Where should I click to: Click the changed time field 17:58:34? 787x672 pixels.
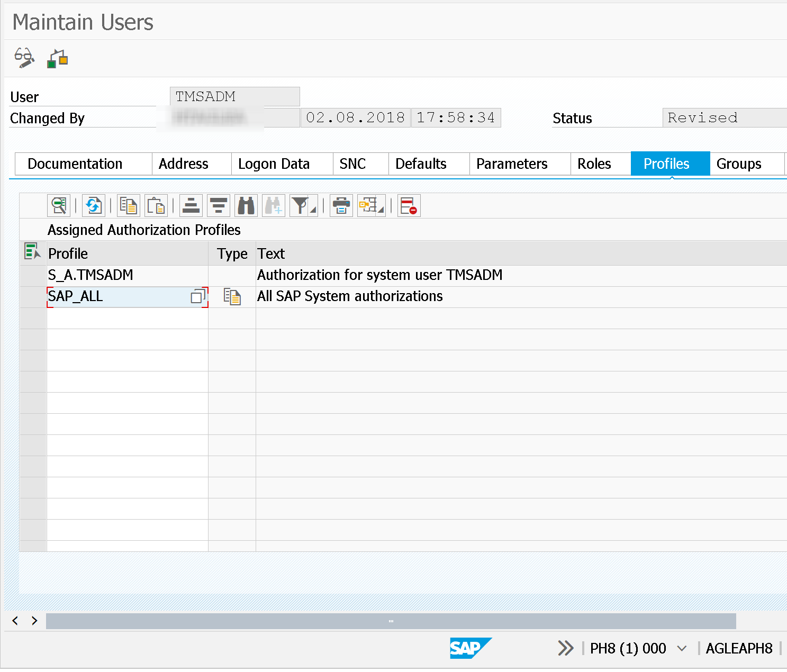click(456, 117)
